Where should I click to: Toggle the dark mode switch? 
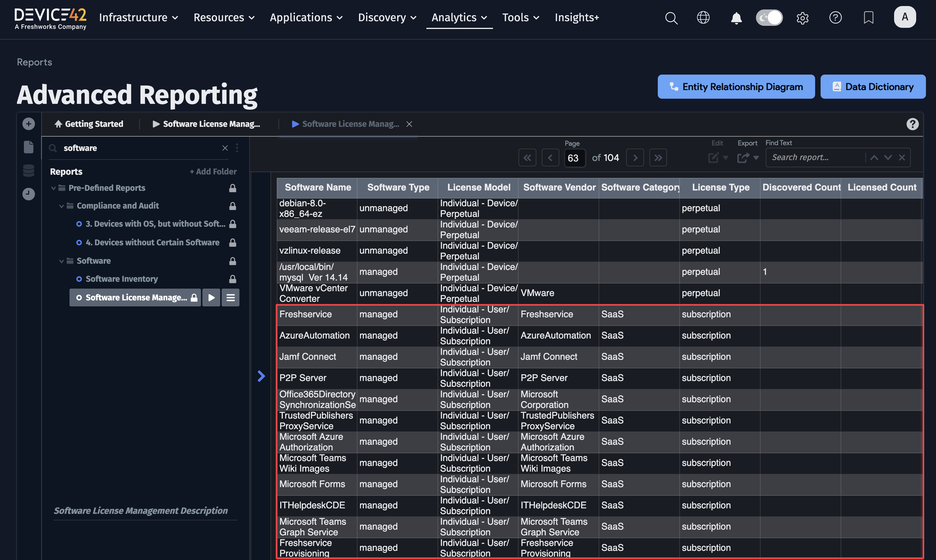[x=769, y=17]
